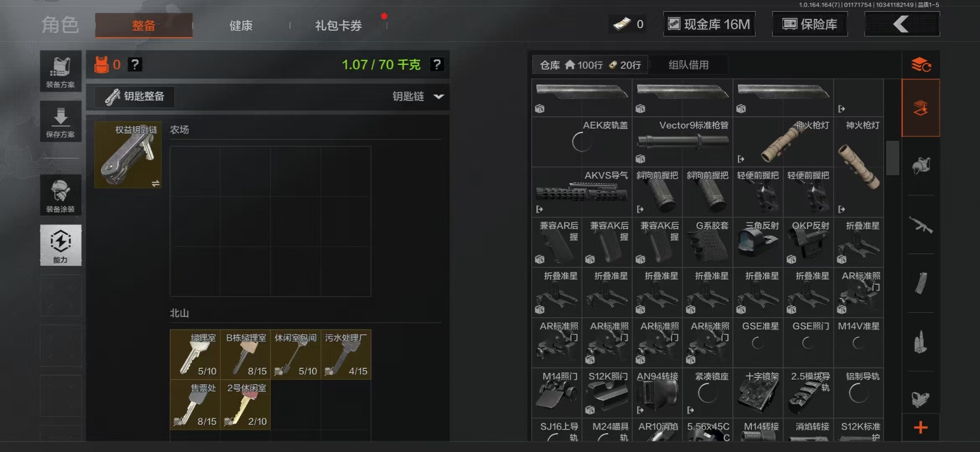Open the 礼包卡券 tab
This screenshot has height=452, width=980.
[338, 26]
